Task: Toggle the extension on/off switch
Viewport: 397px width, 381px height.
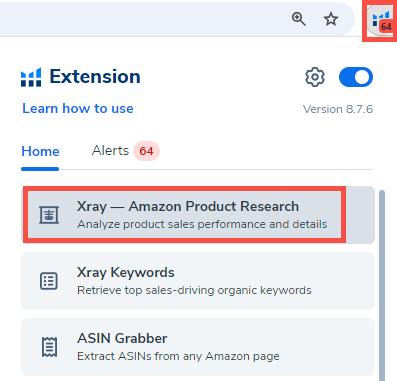Action: click(356, 77)
